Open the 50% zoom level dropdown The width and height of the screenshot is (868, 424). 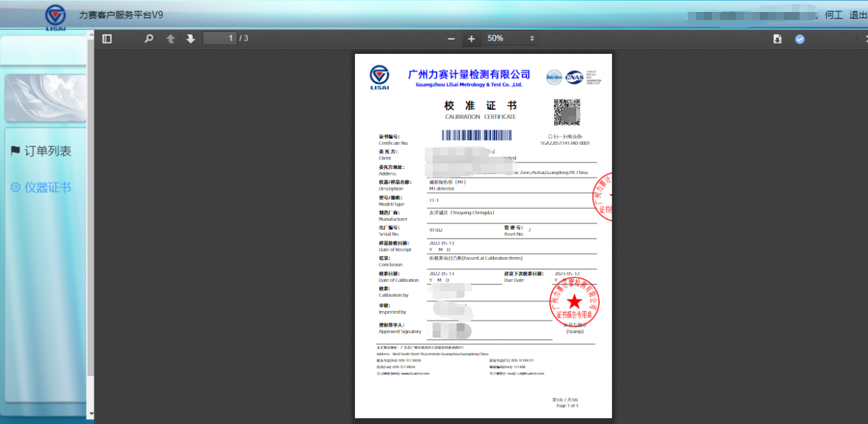[x=510, y=39]
